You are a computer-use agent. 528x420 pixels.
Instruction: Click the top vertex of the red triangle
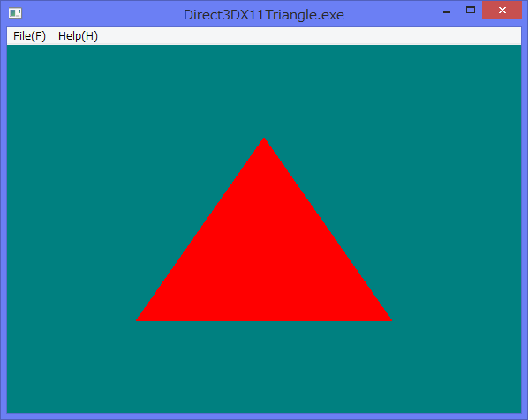264,139
